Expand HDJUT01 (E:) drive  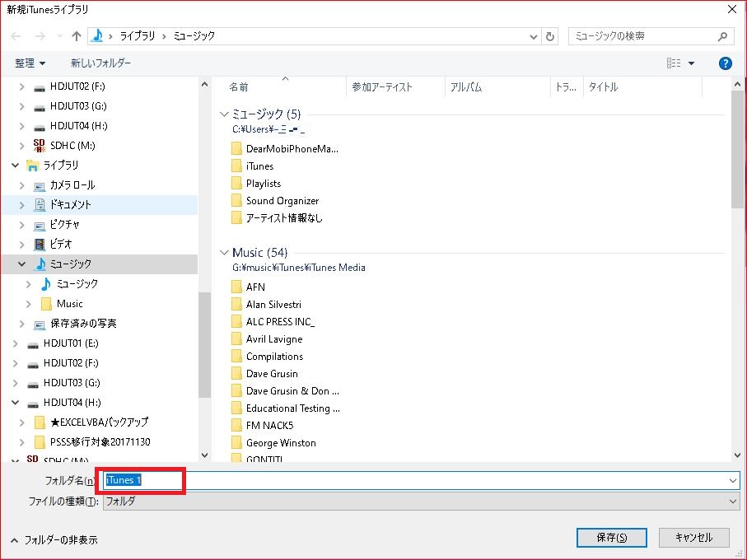pos(16,343)
